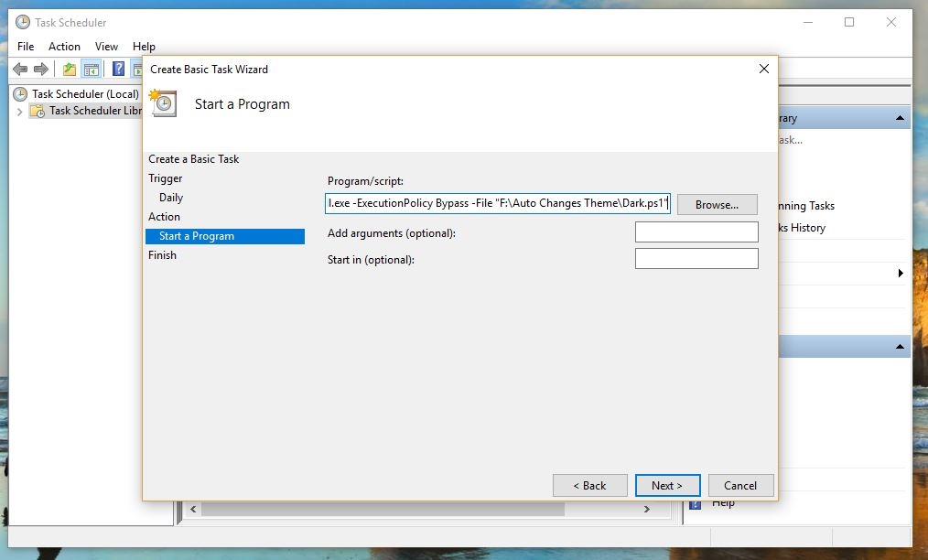Select the Trigger wizard step
928x560 pixels.
(x=165, y=178)
